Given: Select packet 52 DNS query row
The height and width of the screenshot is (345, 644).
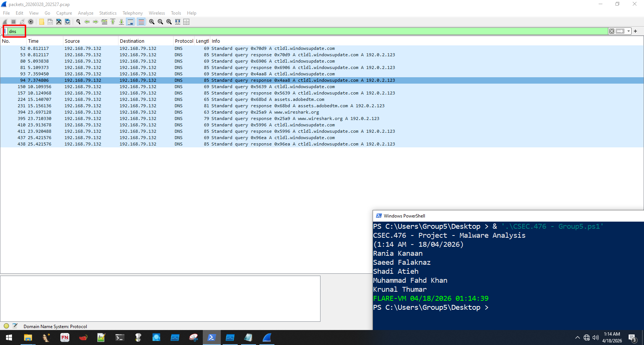Looking at the screenshot, I should coord(322,48).
